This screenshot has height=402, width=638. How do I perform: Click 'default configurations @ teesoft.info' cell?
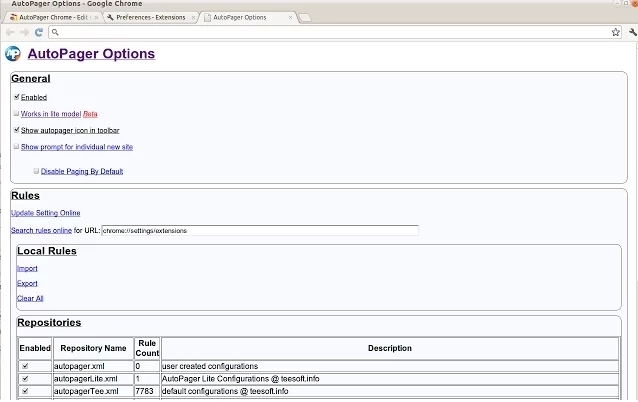point(390,391)
